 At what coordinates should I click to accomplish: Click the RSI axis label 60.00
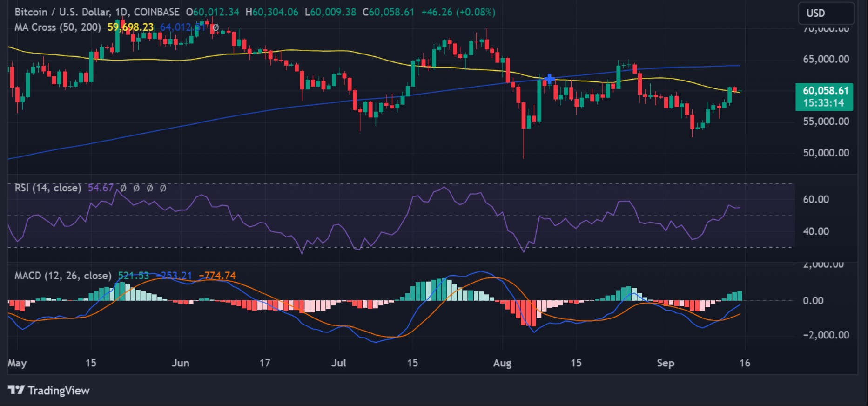pyautogui.click(x=816, y=199)
